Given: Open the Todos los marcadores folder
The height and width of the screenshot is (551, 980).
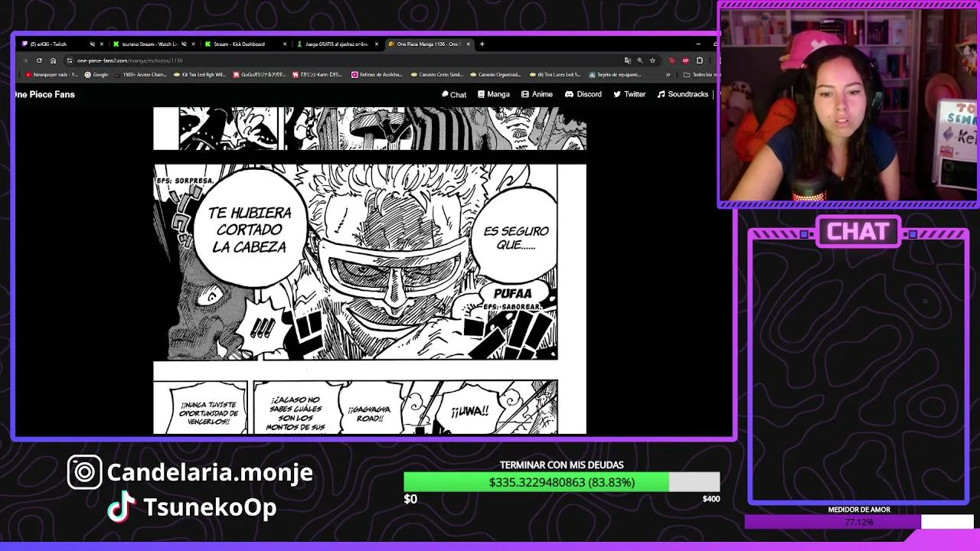Looking at the screenshot, I should (700, 75).
